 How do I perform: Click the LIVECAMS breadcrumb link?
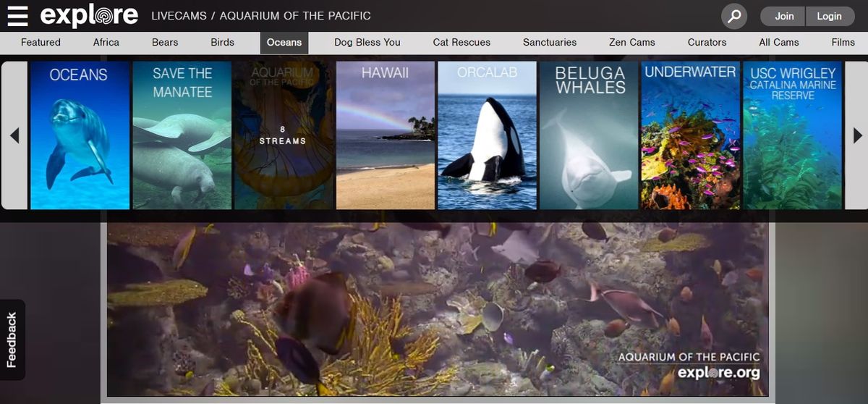pos(179,16)
